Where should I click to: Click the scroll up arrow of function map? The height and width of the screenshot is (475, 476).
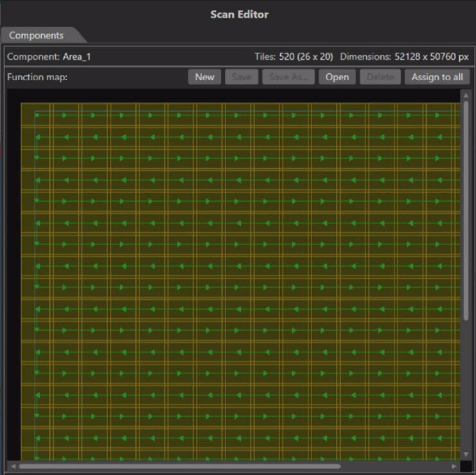tap(466, 95)
